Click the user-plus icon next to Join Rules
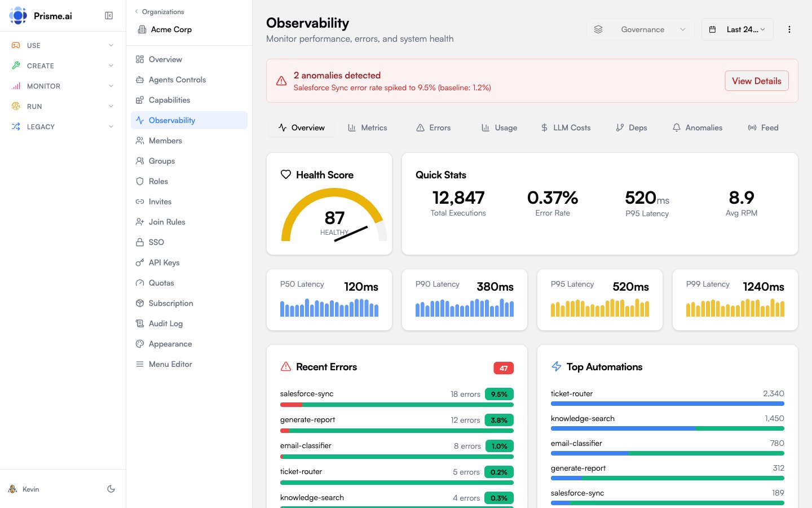Image resolution: width=812 pixels, height=508 pixels. click(140, 222)
